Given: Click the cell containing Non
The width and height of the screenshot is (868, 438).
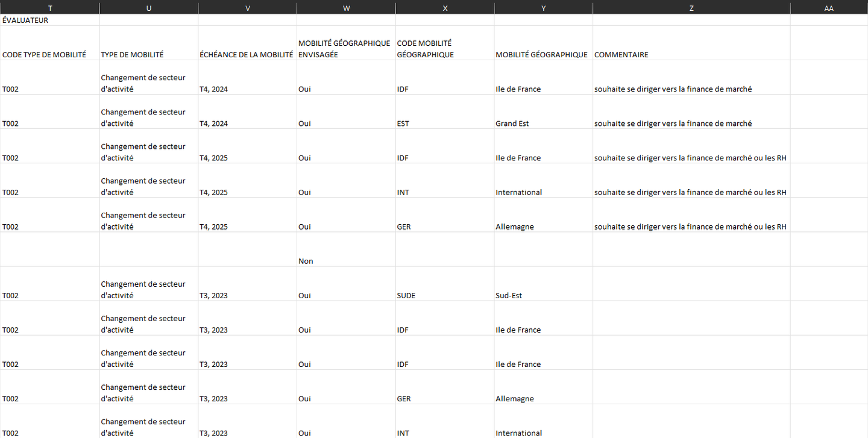Looking at the screenshot, I should tap(346, 261).
